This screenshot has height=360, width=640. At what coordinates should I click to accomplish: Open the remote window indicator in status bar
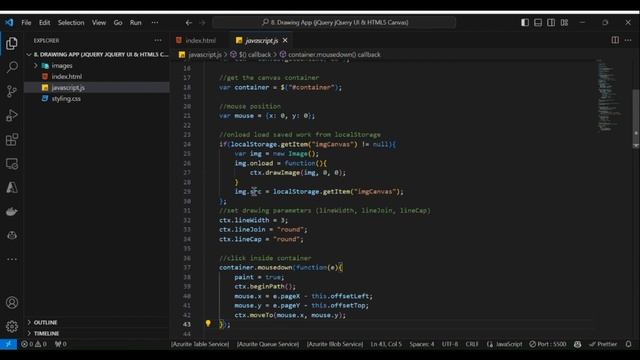click(x=8, y=344)
